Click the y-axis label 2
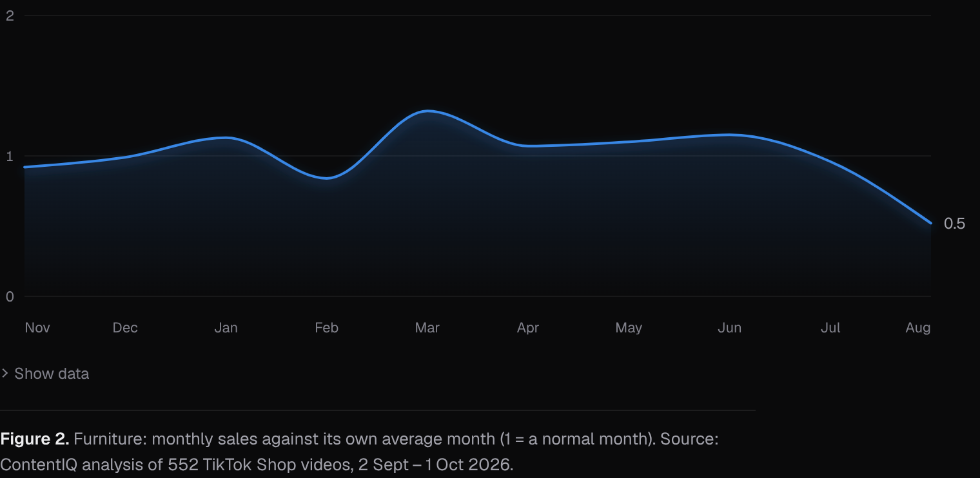 click(x=10, y=15)
